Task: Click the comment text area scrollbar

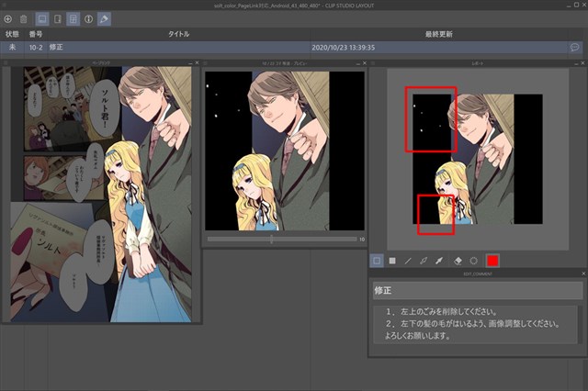Action: 580,324
